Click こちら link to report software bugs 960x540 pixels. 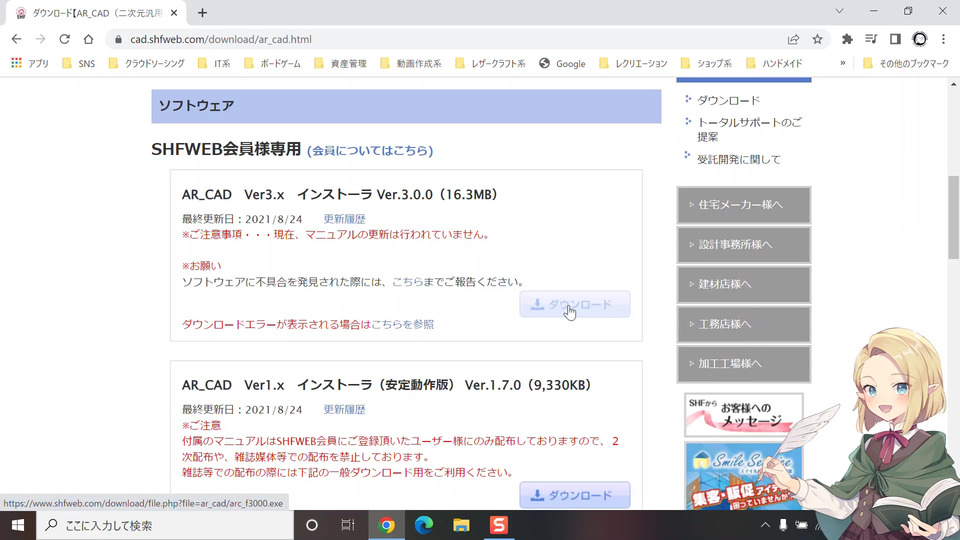pos(407,282)
